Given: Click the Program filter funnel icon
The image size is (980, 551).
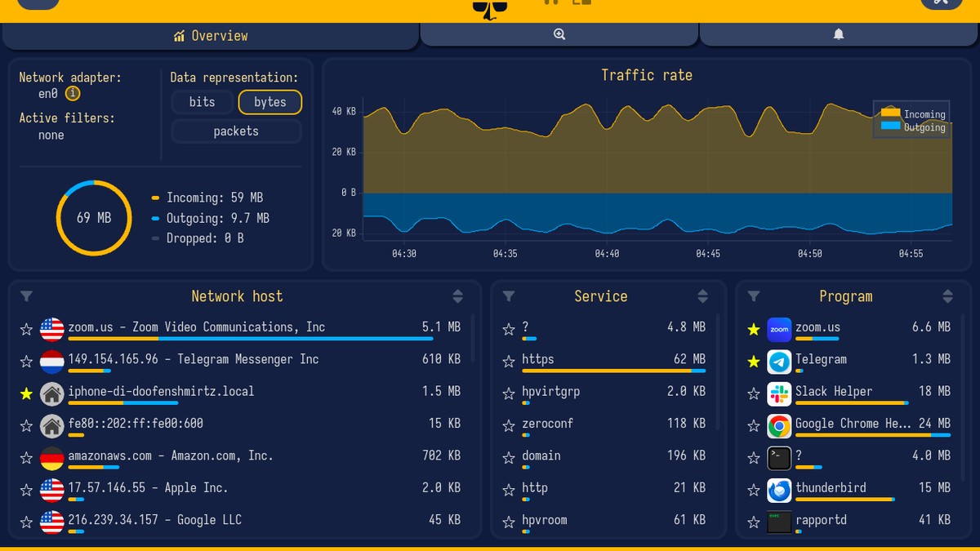Looking at the screenshot, I should [x=754, y=296].
